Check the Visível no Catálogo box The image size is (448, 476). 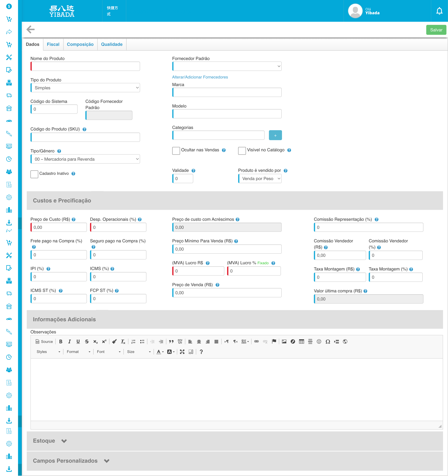pos(242,151)
